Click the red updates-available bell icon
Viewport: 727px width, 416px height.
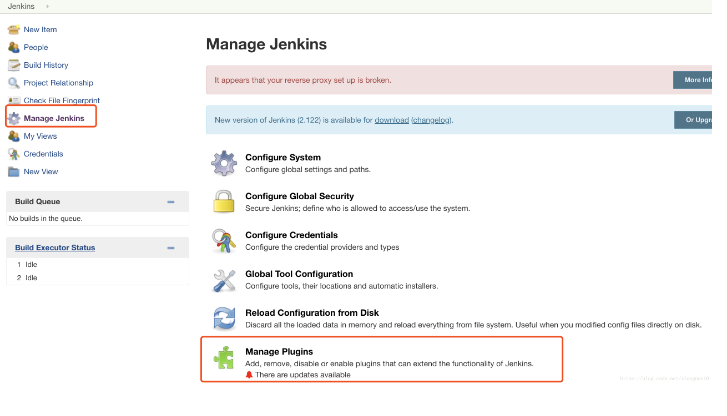coord(249,375)
